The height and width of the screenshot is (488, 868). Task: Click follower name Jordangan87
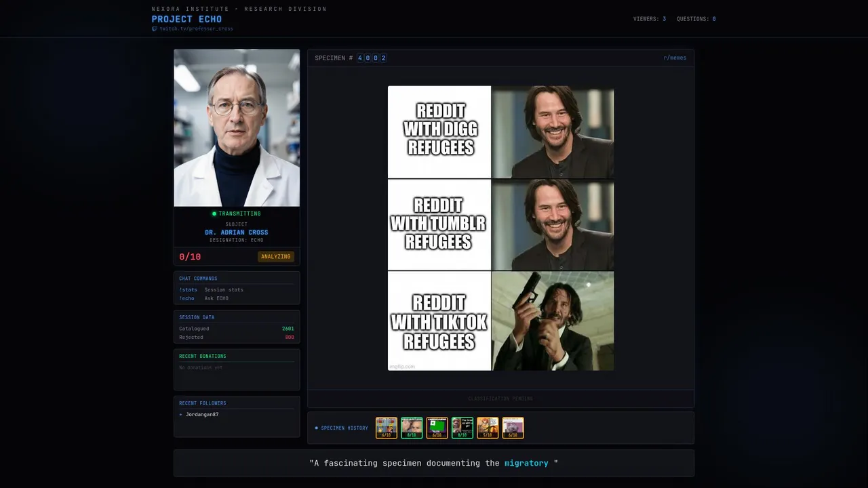(x=202, y=415)
